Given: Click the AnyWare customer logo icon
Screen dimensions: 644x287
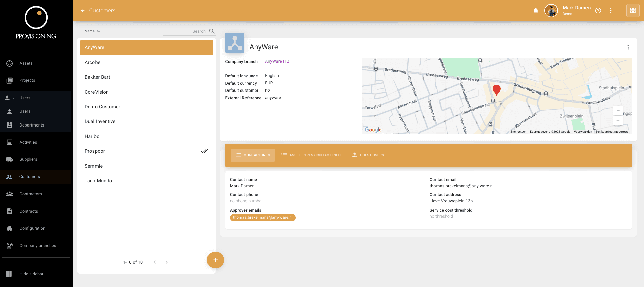Looking at the screenshot, I should pyautogui.click(x=235, y=43).
